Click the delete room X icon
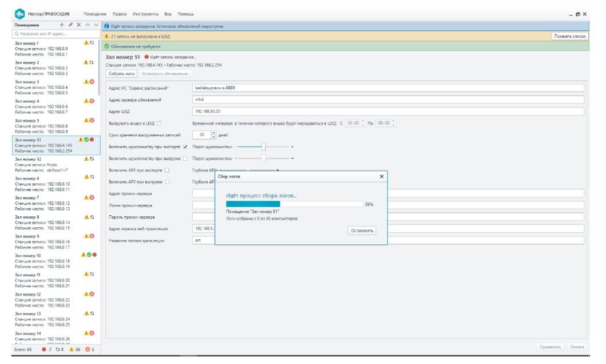This screenshot has width=606, height=364. click(79, 25)
